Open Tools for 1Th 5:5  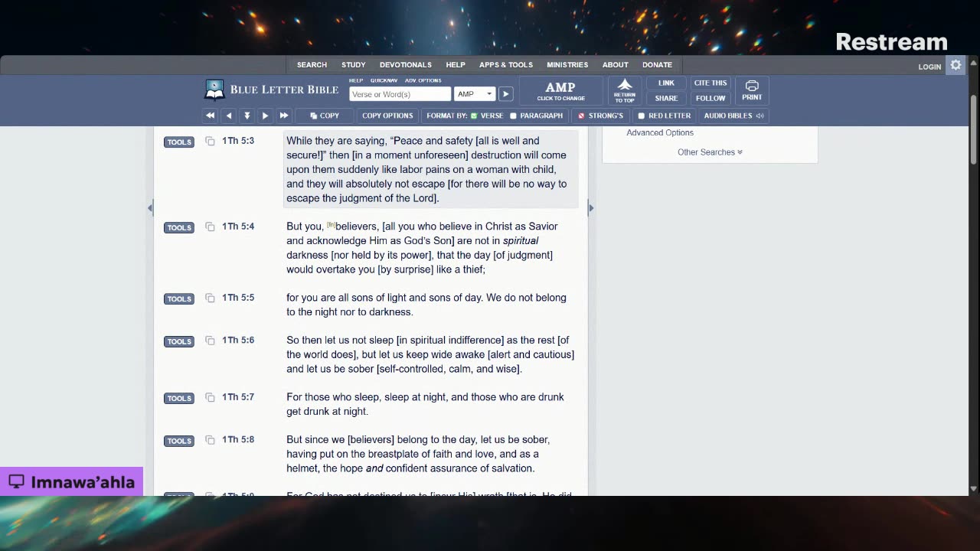pyautogui.click(x=179, y=298)
